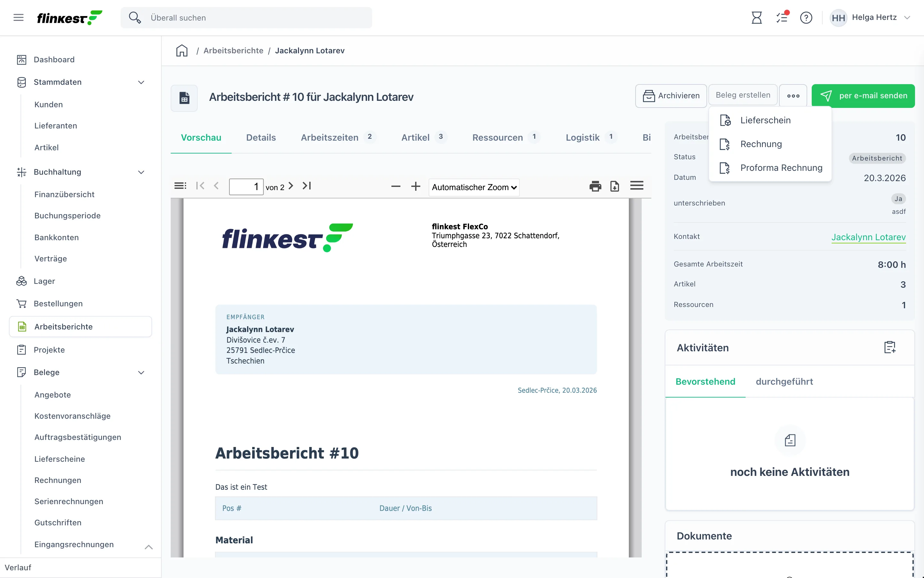Open Automatischer Zoom dropdown
This screenshot has width=924, height=578.
[474, 187]
